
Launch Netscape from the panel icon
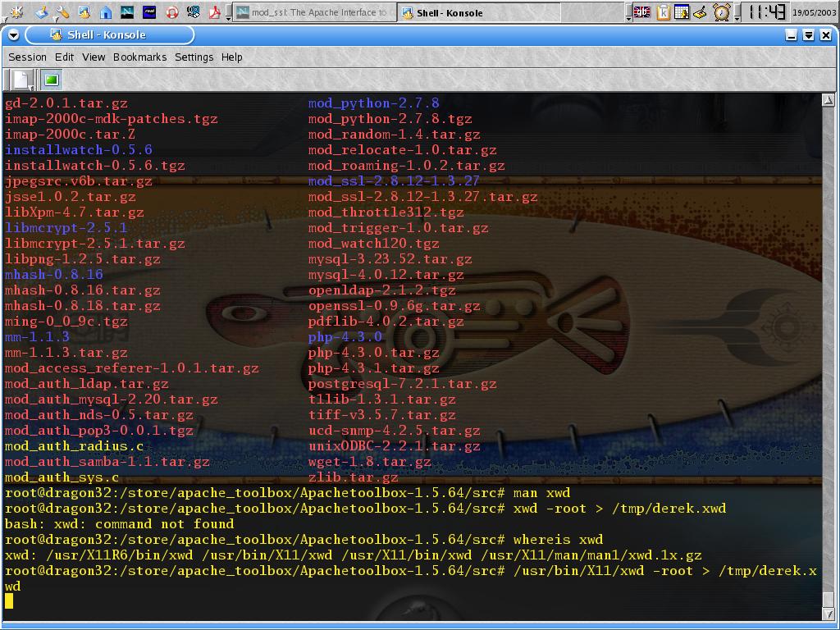(x=127, y=11)
